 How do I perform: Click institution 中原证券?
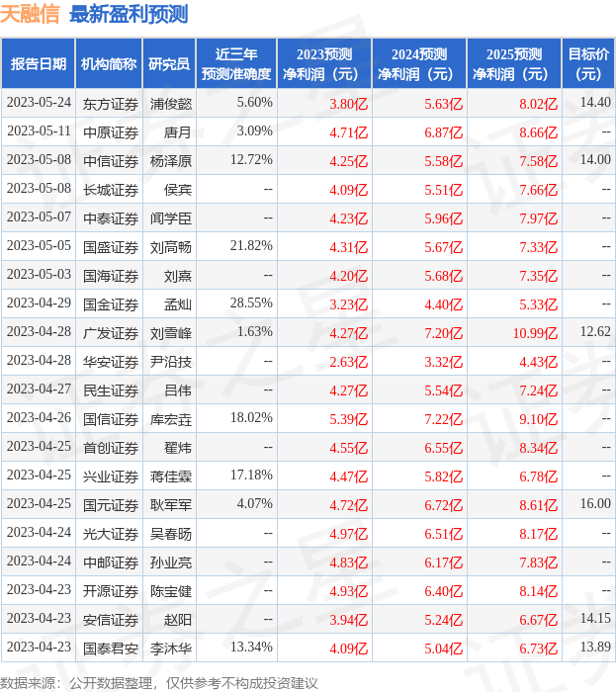(x=111, y=132)
